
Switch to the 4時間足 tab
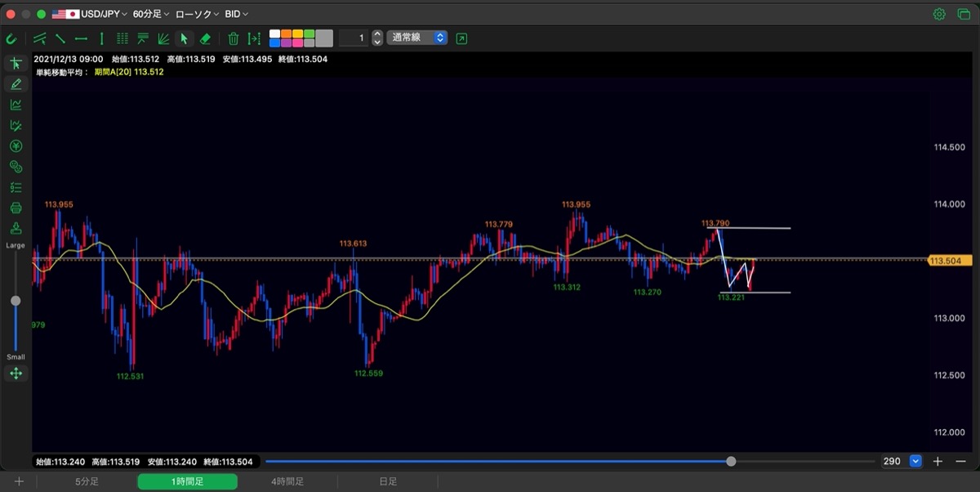click(287, 481)
